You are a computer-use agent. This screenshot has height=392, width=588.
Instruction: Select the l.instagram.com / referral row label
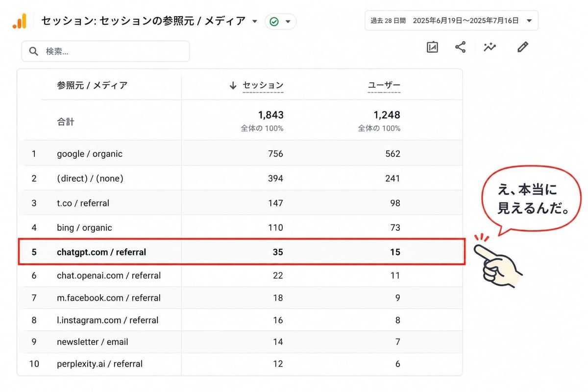[107, 320]
